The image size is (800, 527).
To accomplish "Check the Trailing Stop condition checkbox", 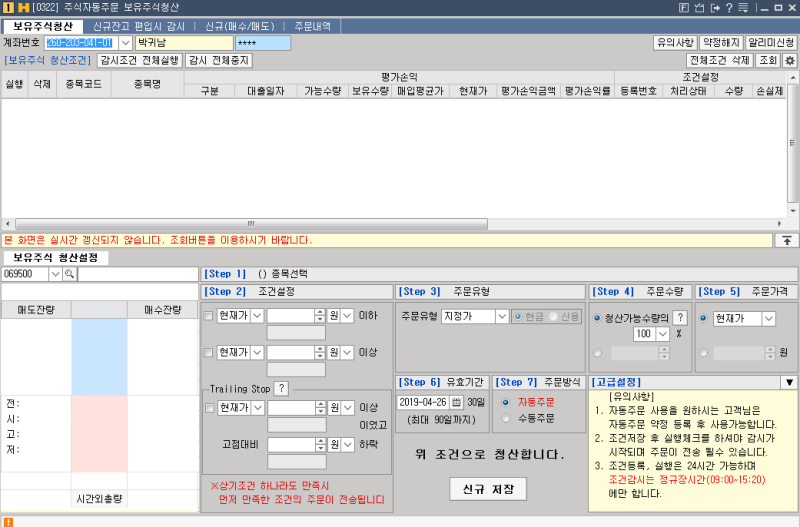I will coord(209,408).
